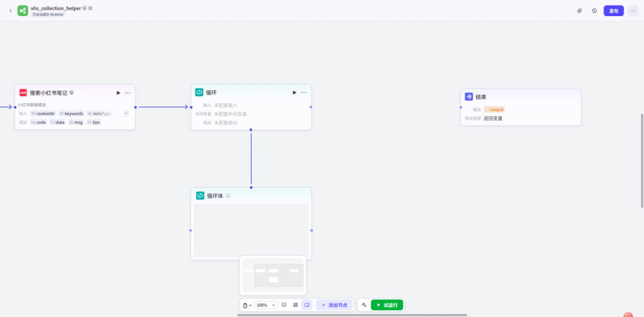The width and height of the screenshot is (644, 317).
Task: Open the three-dot menu on 循环 node
Action: coord(304,92)
